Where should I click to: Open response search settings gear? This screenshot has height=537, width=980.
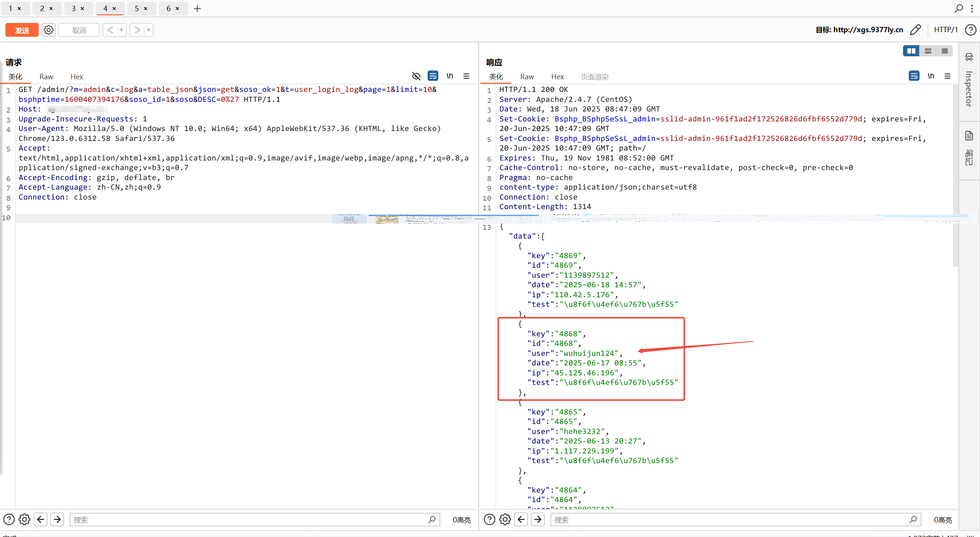coord(505,519)
